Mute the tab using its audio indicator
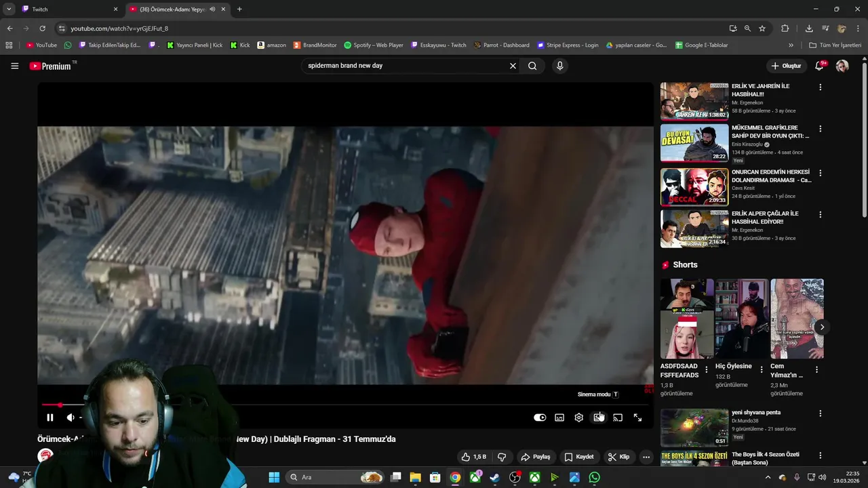Viewport: 868px width, 488px height. [212, 9]
